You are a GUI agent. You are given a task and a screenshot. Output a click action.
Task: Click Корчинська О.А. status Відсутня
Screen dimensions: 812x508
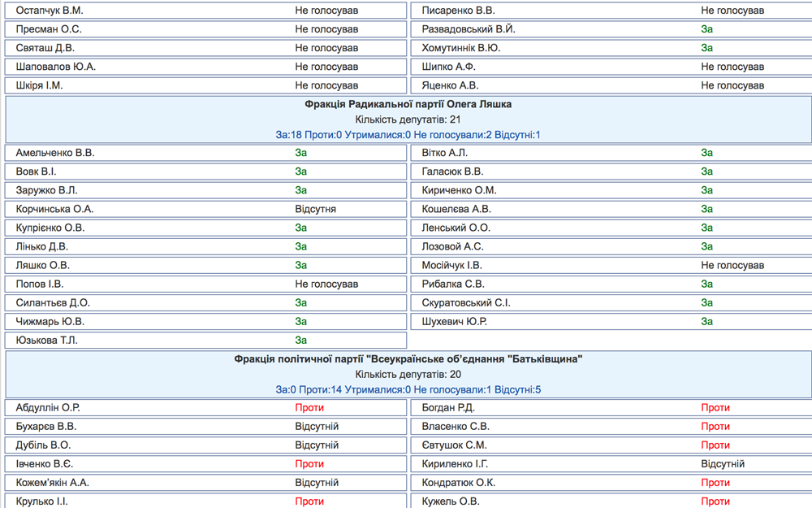(315, 210)
